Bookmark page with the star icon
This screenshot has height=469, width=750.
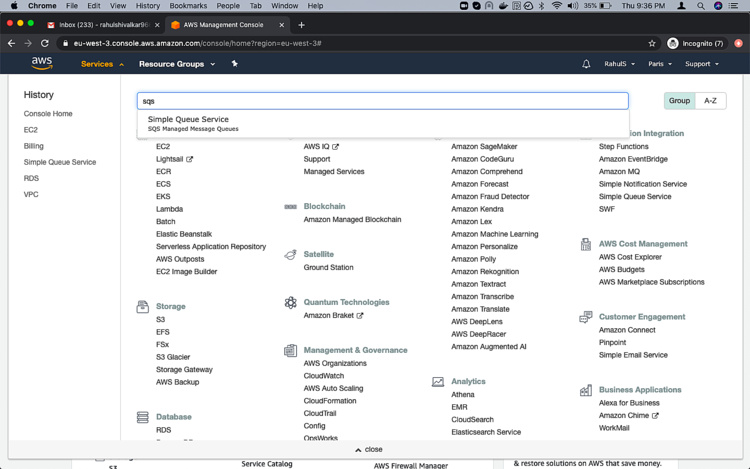point(652,43)
